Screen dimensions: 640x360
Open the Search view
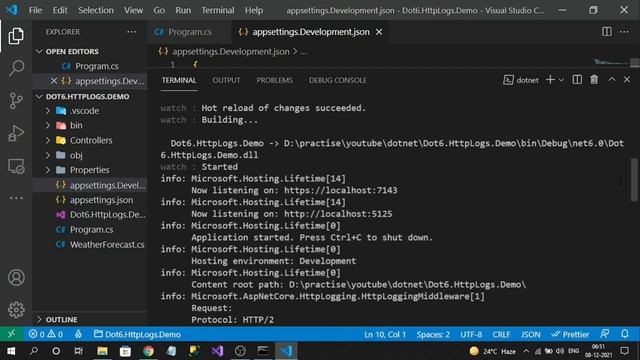tap(16, 68)
